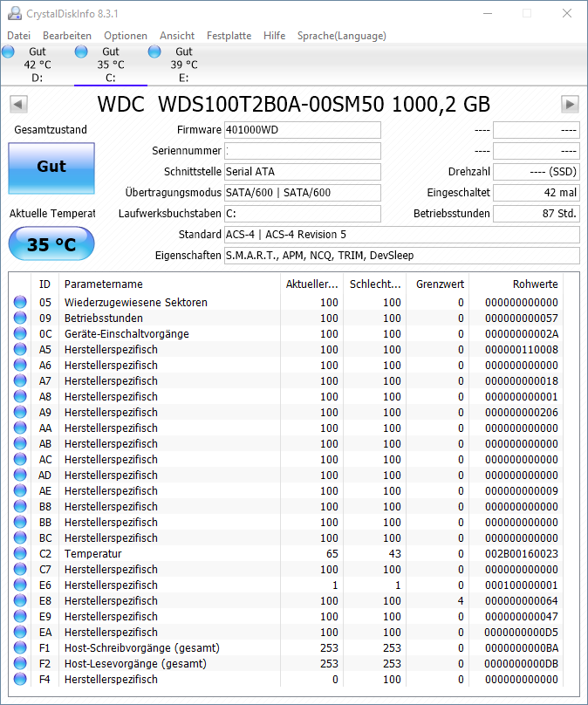Close the CrystalDiskInfo window
588x705 pixels.
click(x=567, y=13)
